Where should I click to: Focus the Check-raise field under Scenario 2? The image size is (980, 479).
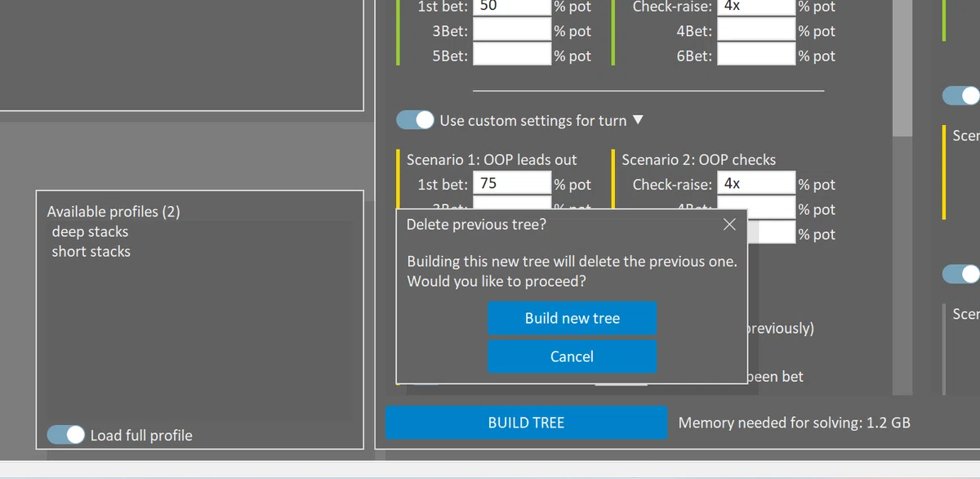(x=756, y=184)
